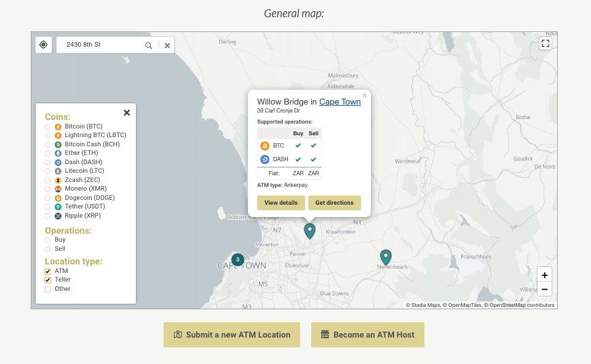
Task: Select the Sell operation radio button
Action: 47,249
